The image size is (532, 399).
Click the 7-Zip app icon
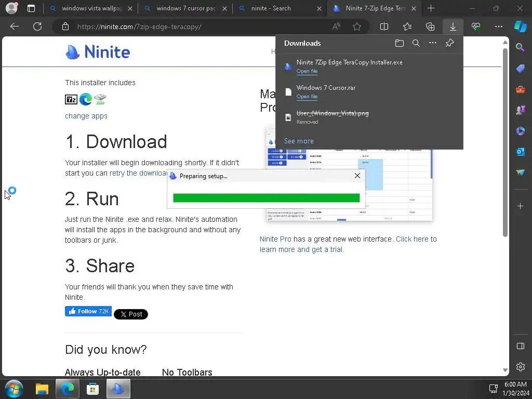pyautogui.click(x=71, y=99)
